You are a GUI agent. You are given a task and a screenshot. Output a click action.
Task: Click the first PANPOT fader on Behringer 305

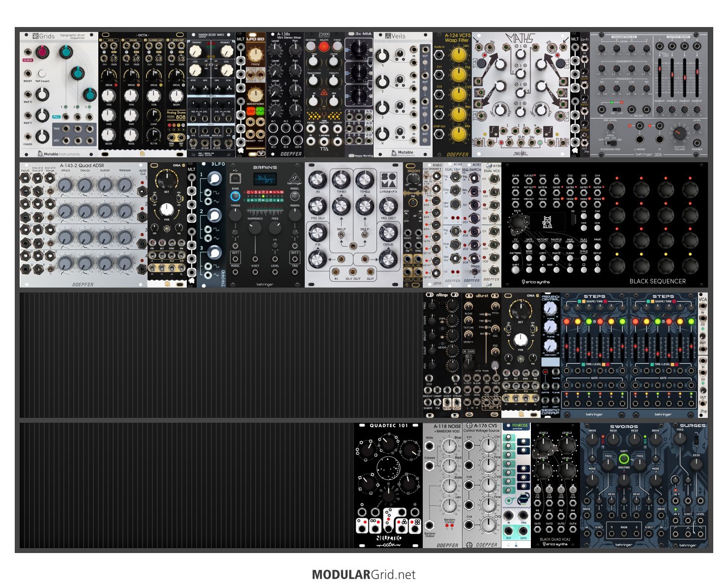pyautogui.click(x=660, y=78)
